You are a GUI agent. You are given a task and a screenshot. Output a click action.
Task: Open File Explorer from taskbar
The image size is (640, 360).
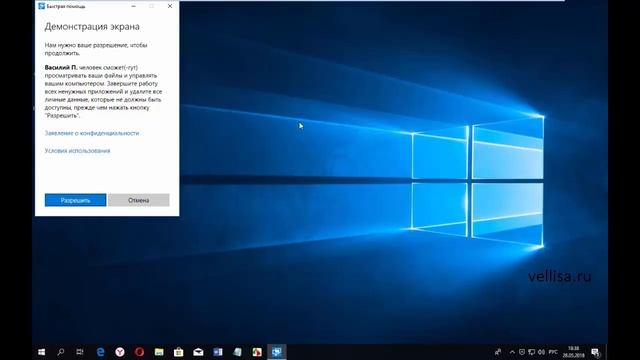click(159, 352)
